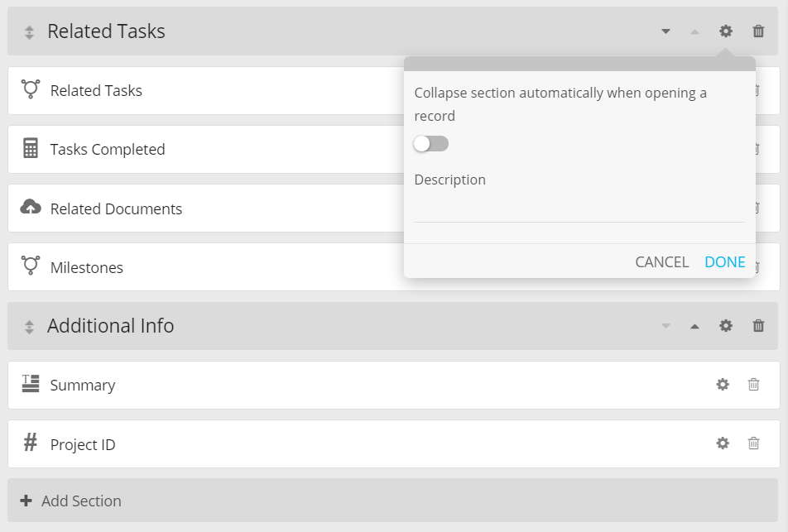This screenshot has width=788, height=532.
Task: Open Summary field settings gear
Action: pyautogui.click(x=723, y=385)
